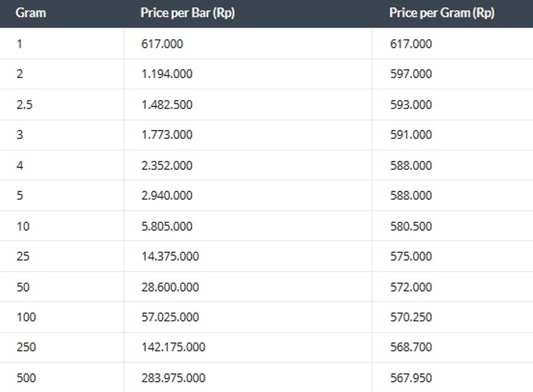Select per-gram price 572.000
533x392 pixels.
coord(411,287)
